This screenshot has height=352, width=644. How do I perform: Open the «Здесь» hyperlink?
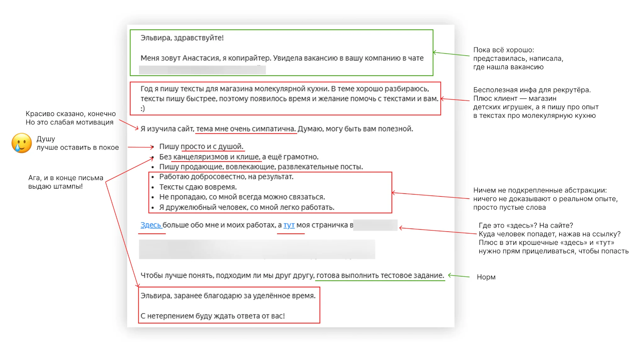[151, 225]
